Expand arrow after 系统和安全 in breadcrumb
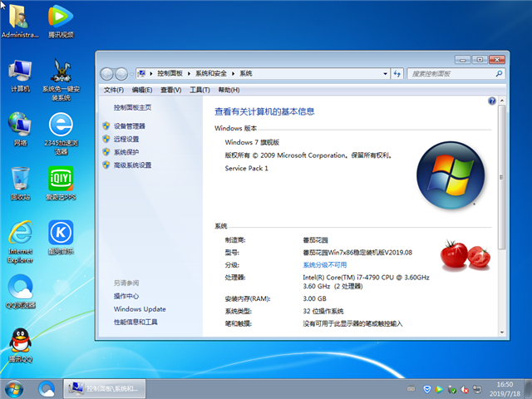 click(x=233, y=74)
